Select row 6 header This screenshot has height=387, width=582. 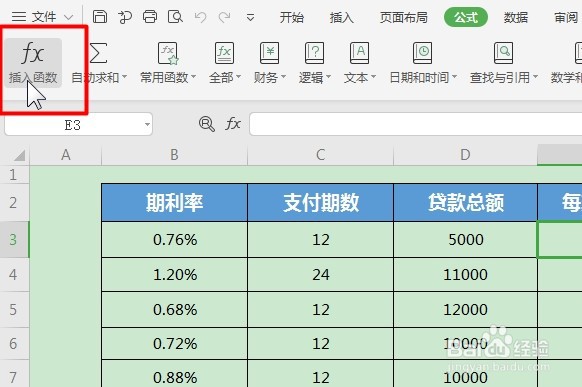pyautogui.click(x=14, y=343)
